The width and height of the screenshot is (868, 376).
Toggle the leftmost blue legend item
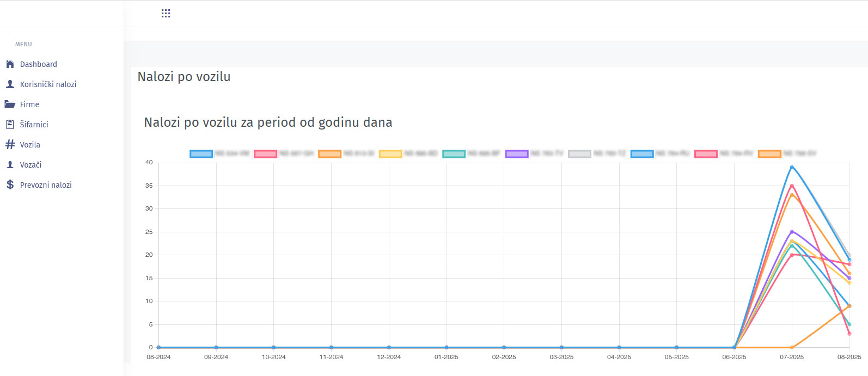tap(201, 154)
